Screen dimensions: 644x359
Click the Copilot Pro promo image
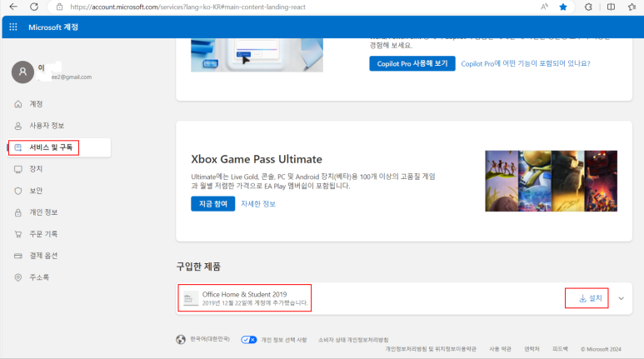[x=257, y=55]
